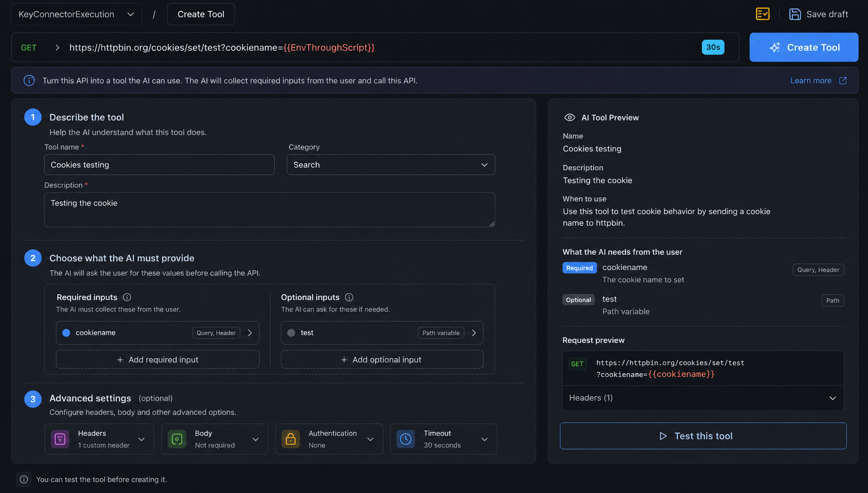Expand the test optional input row

(x=474, y=333)
